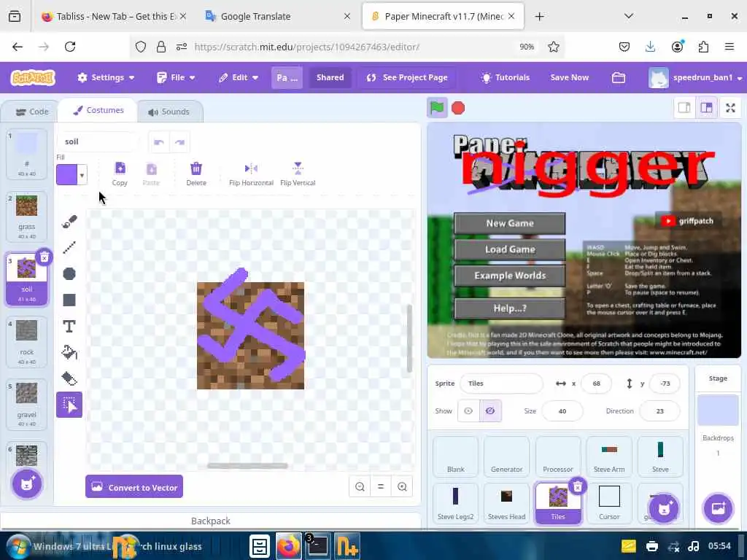Reset costume canvas zoom
747x560 pixels.
tap(381, 486)
